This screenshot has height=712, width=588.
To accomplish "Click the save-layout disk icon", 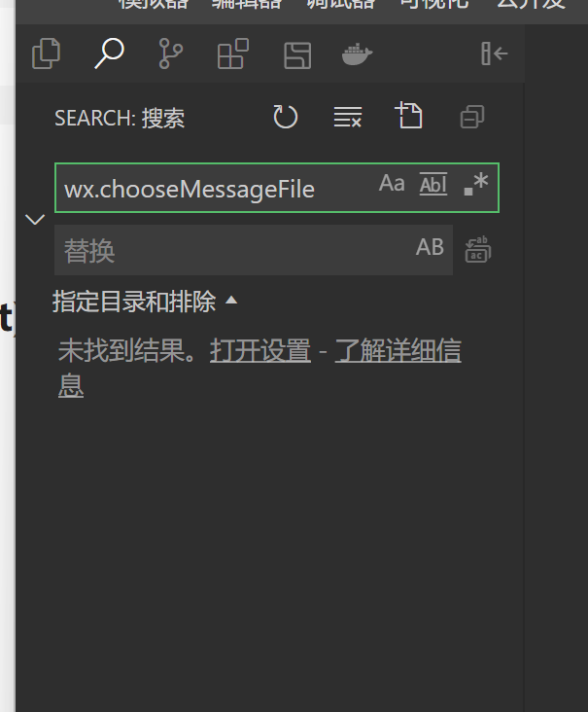I will pyautogui.click(x=297, y=55).
